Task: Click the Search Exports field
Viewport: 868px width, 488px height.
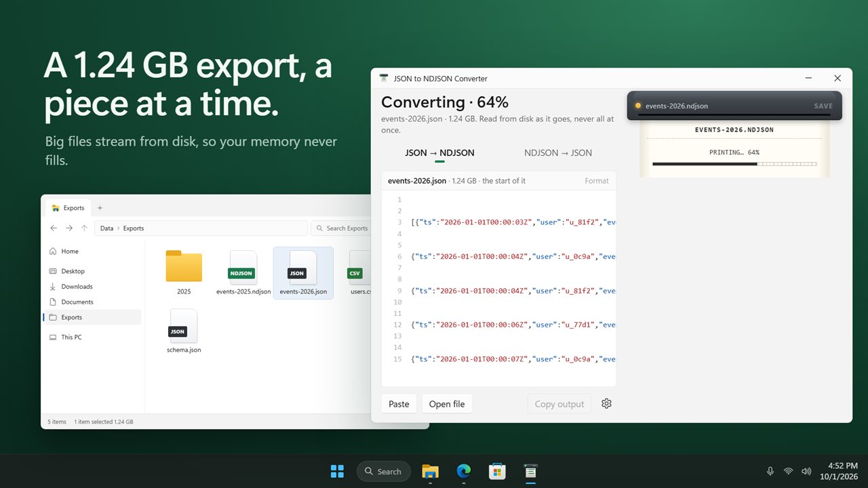Action: [x=341, y=228]
